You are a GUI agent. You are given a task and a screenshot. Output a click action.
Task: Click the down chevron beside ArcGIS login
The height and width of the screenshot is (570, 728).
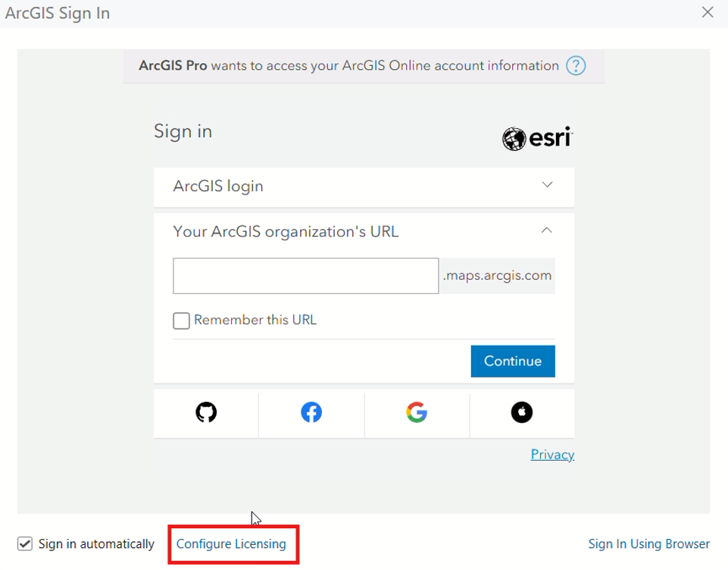tap(547, 184)
